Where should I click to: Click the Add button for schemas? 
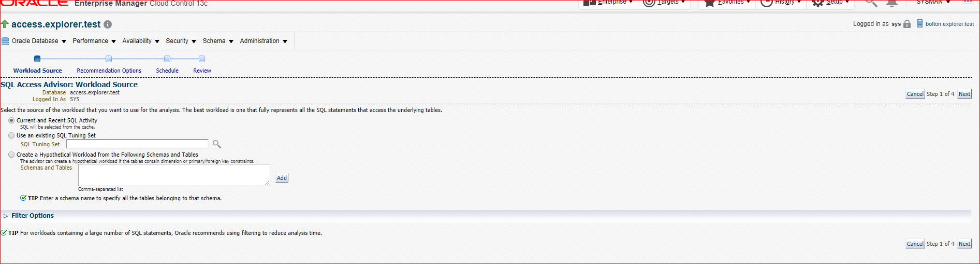[x=282, y=178]
